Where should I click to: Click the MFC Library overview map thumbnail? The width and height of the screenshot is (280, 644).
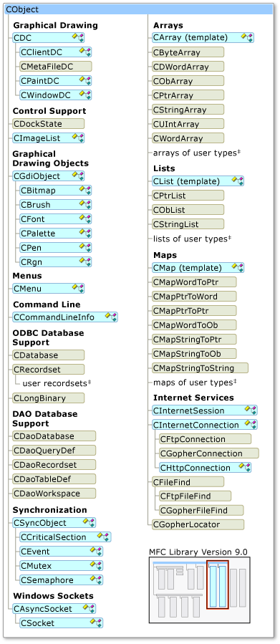pos(199,590)
